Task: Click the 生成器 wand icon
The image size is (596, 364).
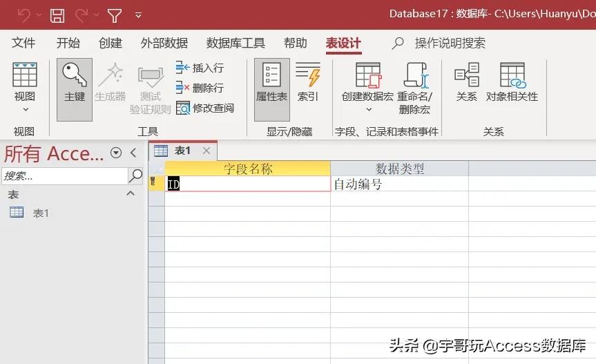Action: coord(110,75)
